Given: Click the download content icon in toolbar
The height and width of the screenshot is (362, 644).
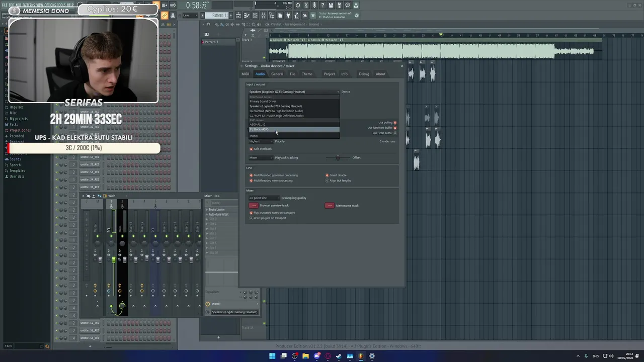Looking at the screenshot, I should pyautogui.click(x=356, y=5).
